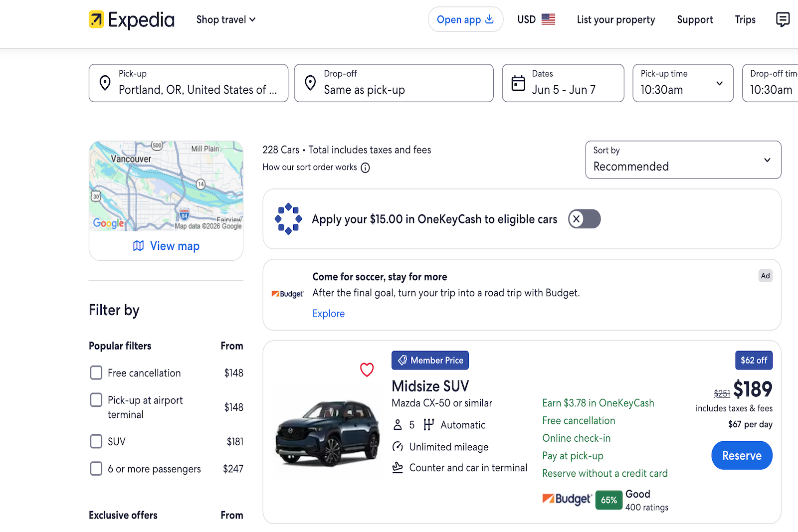Select Support from the header
Screen dimensions: 798x532
pyautogui.click(x=695, y=19)
